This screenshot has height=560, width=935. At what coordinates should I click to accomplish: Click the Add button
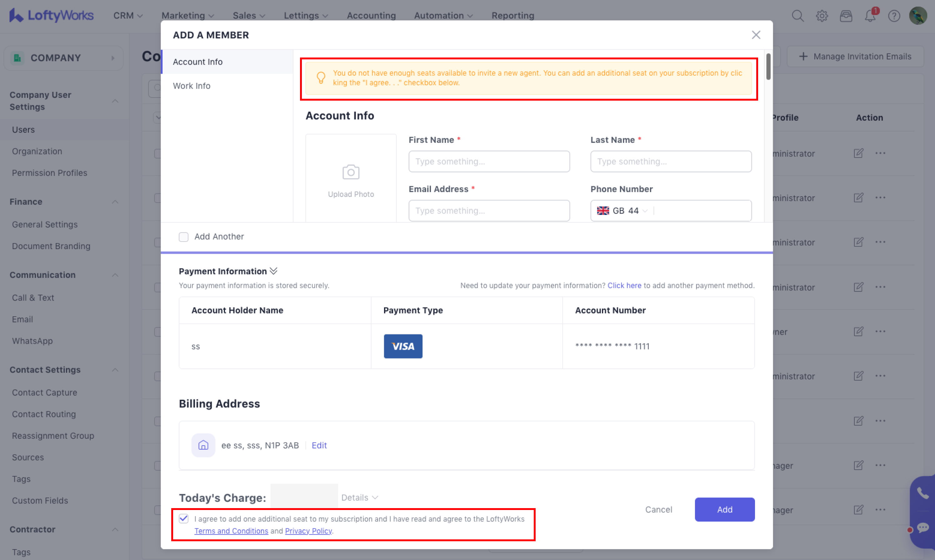(724, 509)
